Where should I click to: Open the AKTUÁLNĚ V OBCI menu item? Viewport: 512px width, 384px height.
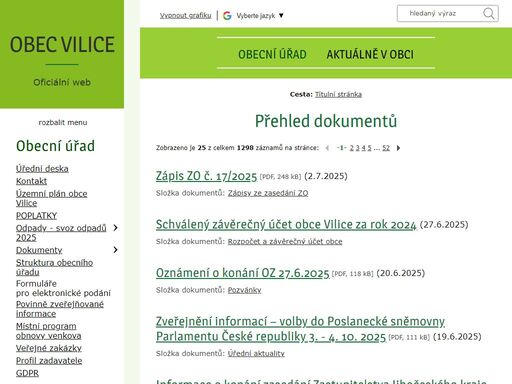(x=370, y=54)
